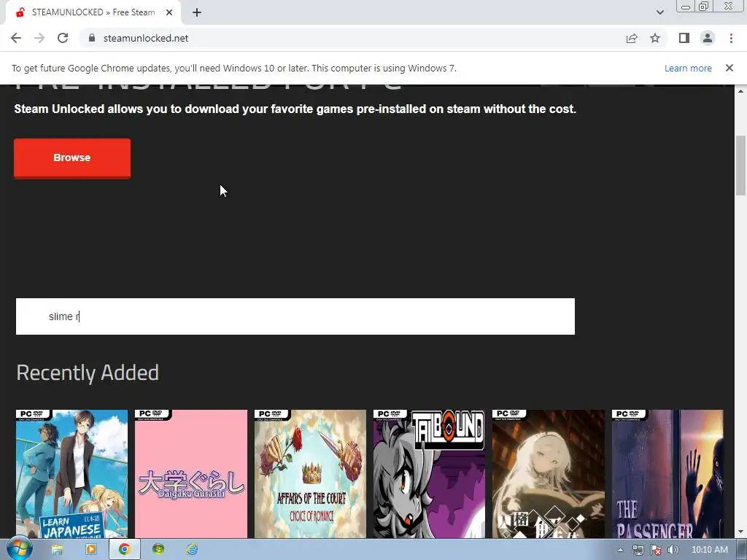Click the page scrollbar up arrow
Viewport: 747px width, 560px height.
(x=740, y=91)
